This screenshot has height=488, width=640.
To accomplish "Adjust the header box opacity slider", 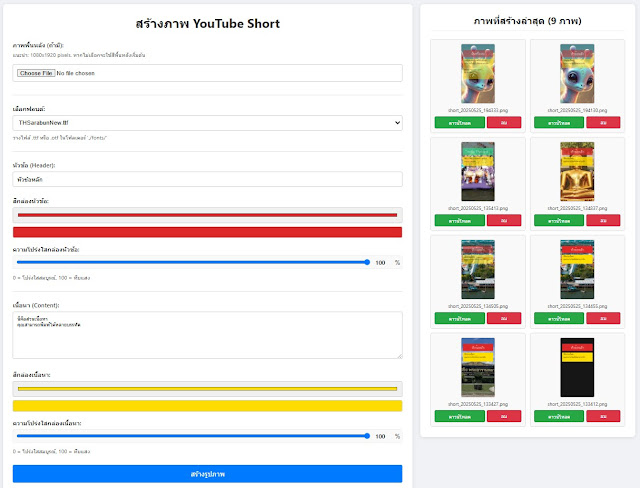I will (192, 262).
